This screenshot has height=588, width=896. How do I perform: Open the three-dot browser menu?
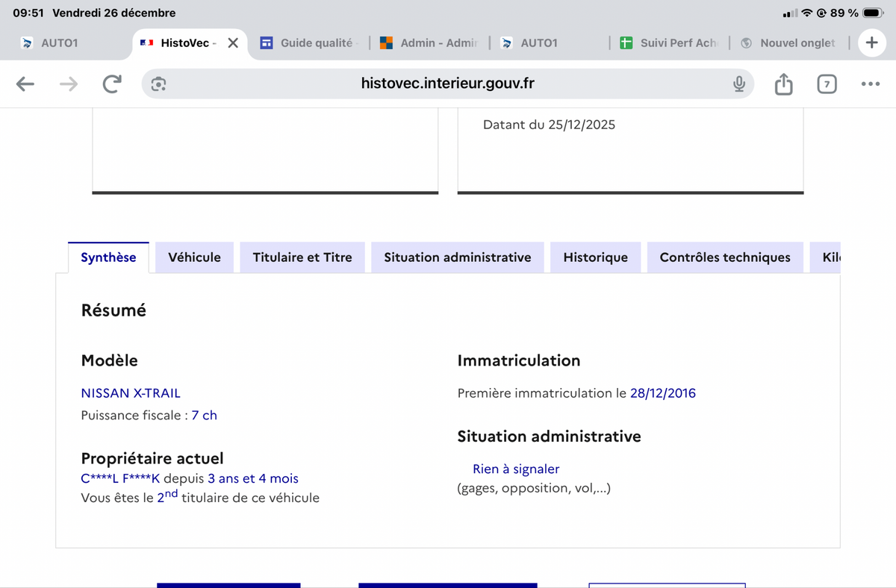click(870, 84)
